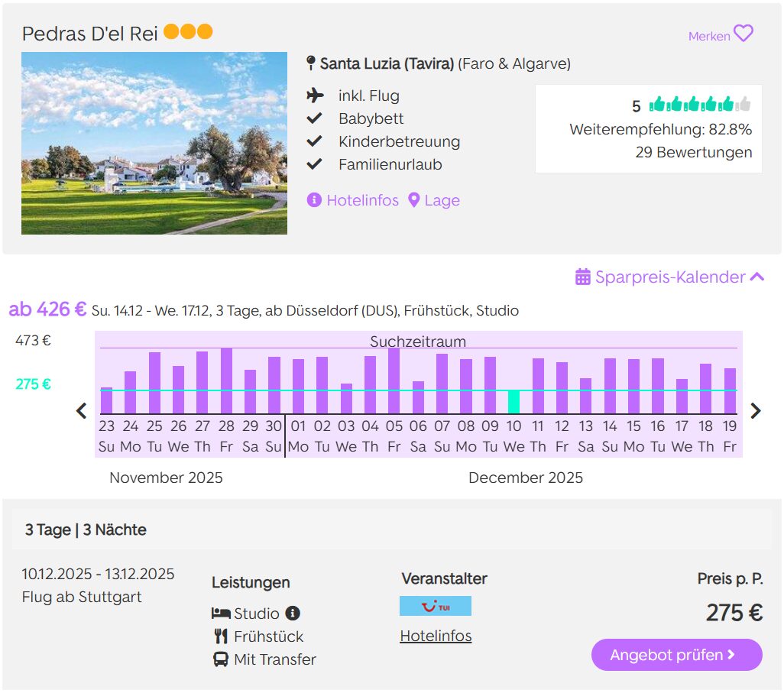
Task: Open the Pedras D'el Rei hotel photo
Action: click(154, 143)
